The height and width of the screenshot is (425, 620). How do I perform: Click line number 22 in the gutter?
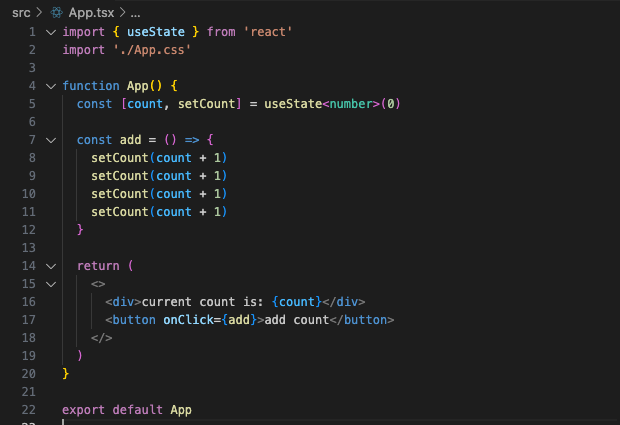[28, 410]
